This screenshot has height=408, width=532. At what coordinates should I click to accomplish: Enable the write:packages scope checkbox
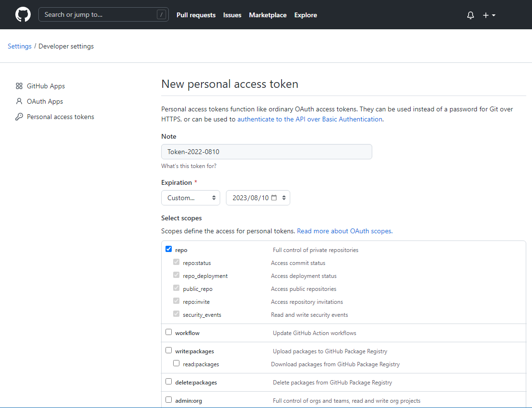tap(169, 350)
